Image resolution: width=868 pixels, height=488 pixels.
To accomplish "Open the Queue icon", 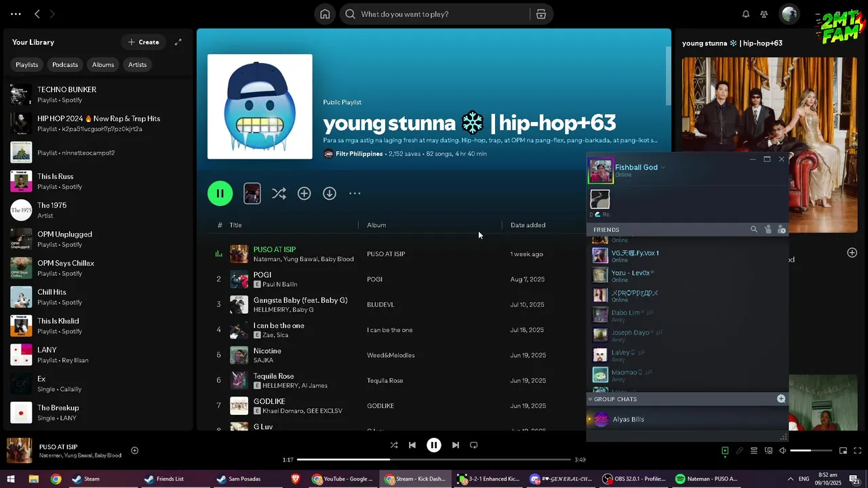I will pyautogui.click(x=754, y=451).
